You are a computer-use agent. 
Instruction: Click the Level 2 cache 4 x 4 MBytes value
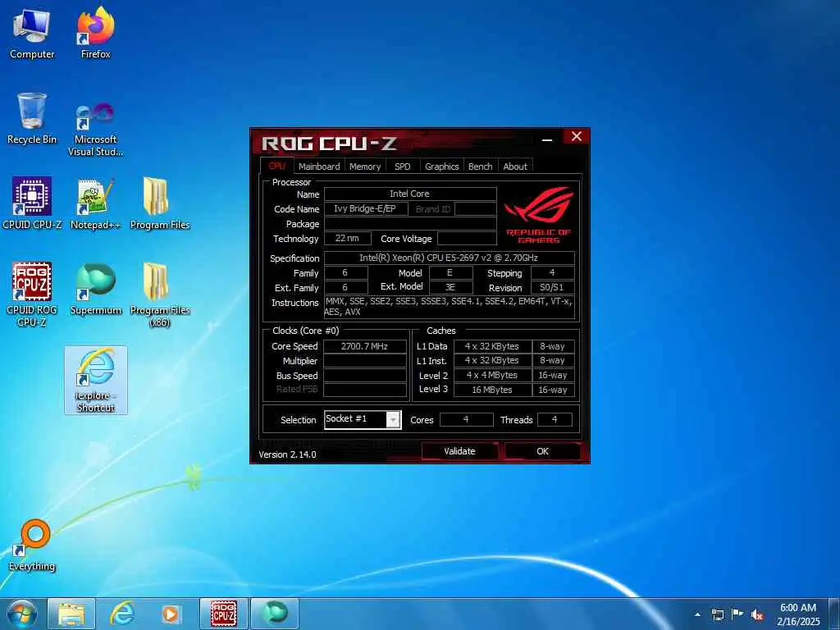pos(493,375)
